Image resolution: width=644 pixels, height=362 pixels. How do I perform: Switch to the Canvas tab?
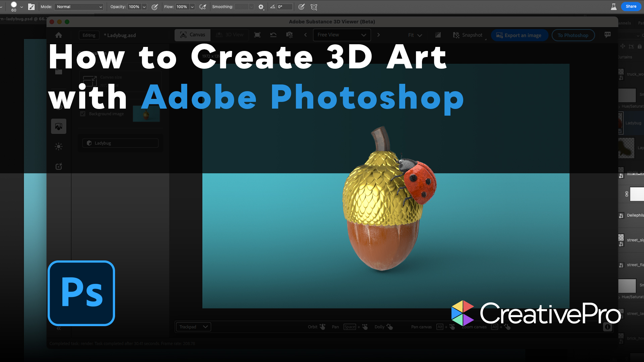coord(193,35)
